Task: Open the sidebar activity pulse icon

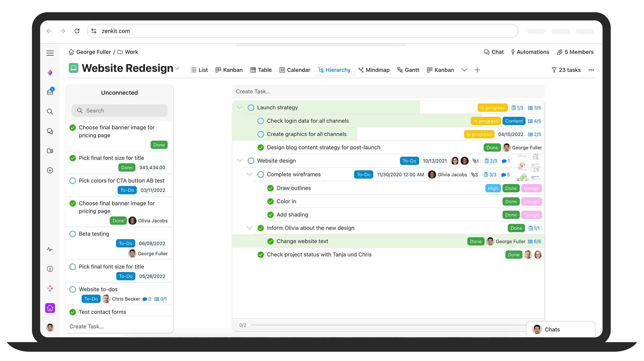Action: pos(50,249)
